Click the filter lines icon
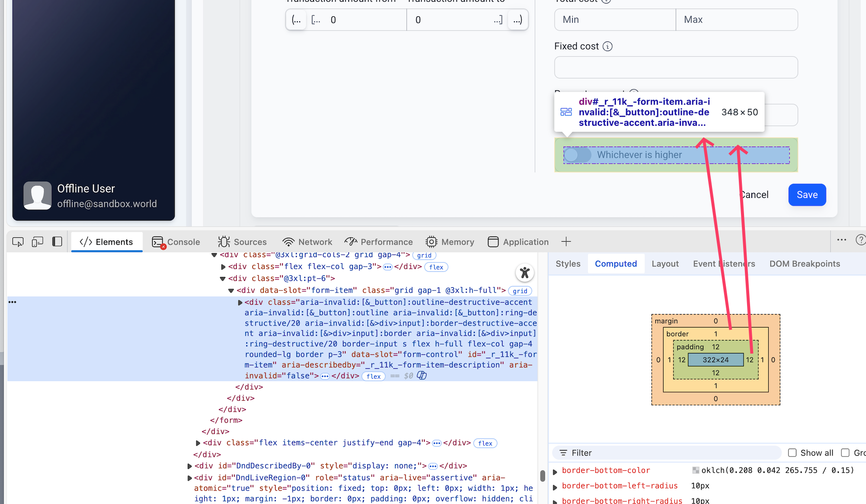 pyautogui.click(x=563, y=453)
